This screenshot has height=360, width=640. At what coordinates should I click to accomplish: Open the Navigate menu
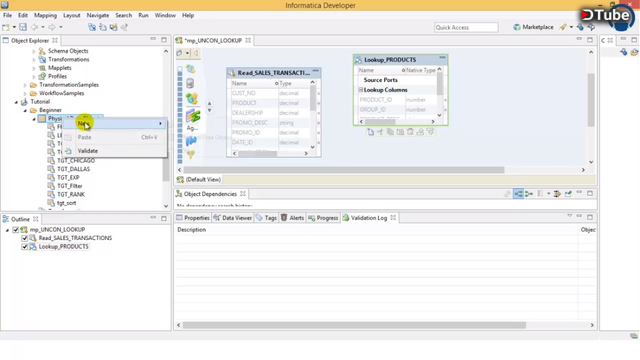click(98, 15)
